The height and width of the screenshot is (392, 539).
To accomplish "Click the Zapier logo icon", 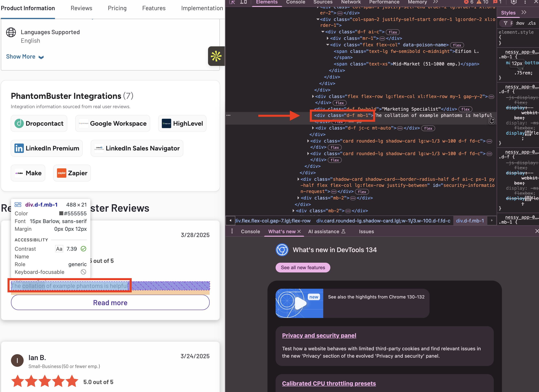I will (61, 173).
